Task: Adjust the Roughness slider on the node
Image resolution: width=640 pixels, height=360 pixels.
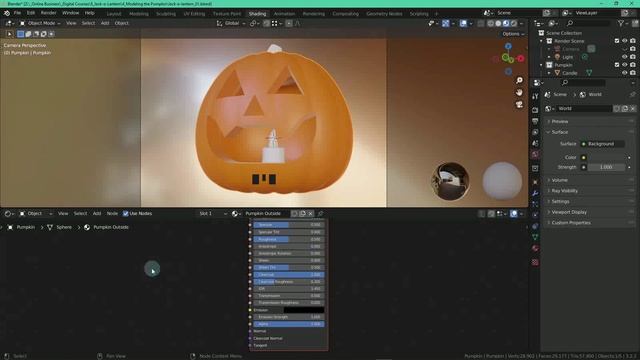Action: point(289,239)
